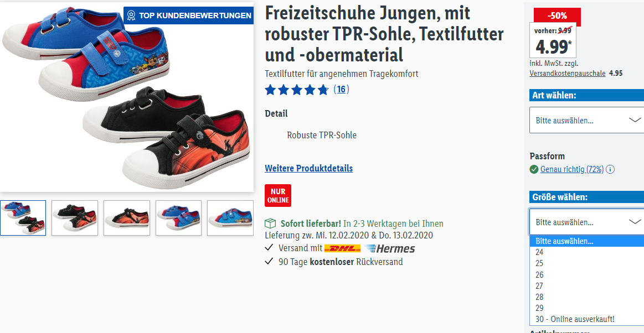Click the star rating icons
644x333 pixels.
pyautogui.click(x=297, y=90)
